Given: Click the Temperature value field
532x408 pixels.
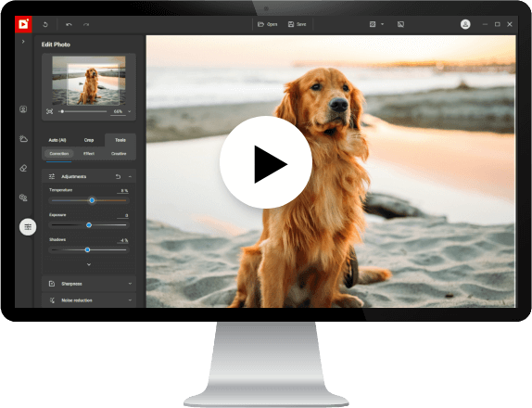Looking at the screenshot, I should click(x=122, y=191).
